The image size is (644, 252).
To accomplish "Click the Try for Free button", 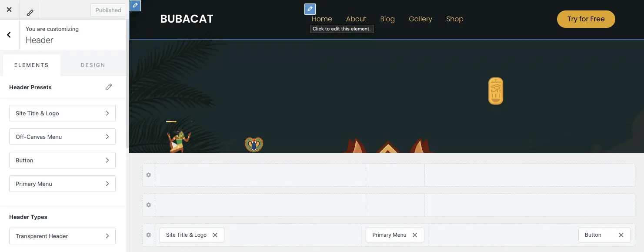I will [x=586, y=19].
